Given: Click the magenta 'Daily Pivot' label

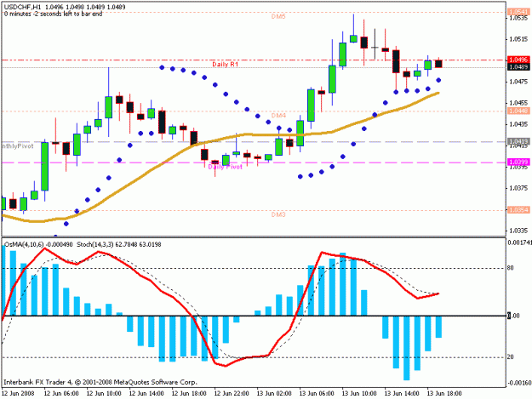Looking at the screenshot, I should coord(226,167).
